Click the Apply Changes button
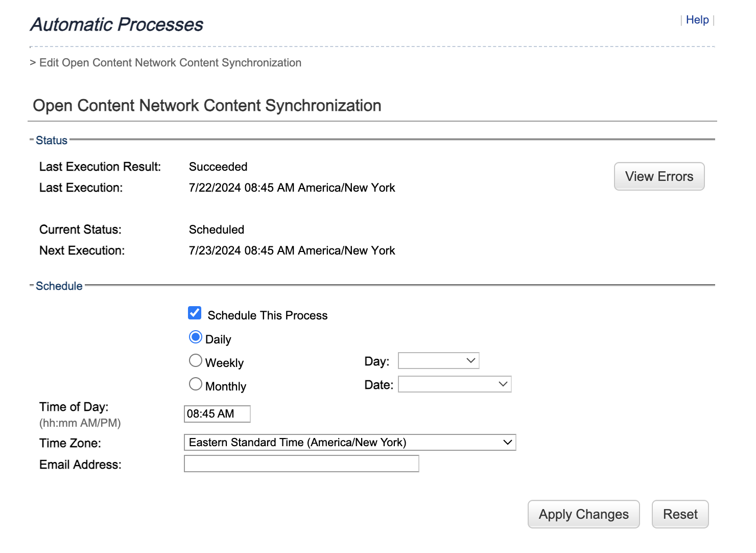756x553 pixels. (x=583, y=514)
